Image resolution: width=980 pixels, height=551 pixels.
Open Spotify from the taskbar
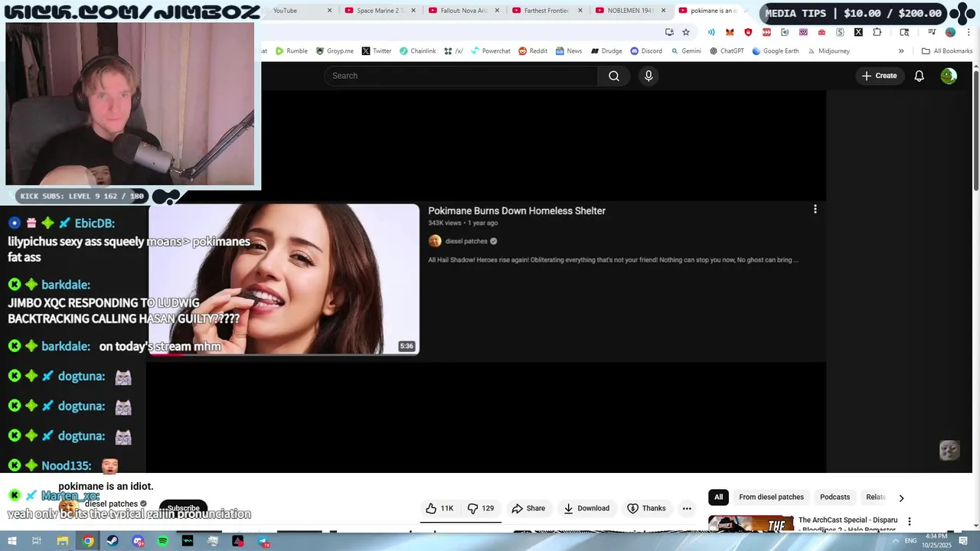(163, 541)
